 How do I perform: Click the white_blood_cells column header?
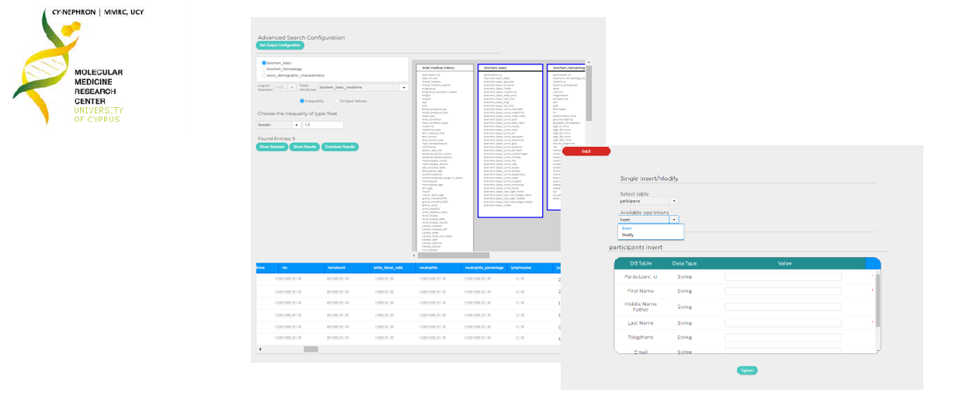click(387, 268)
